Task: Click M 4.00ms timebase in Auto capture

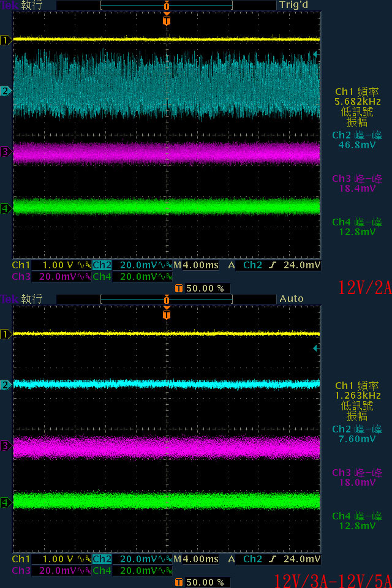Action: tap(196, 559)
